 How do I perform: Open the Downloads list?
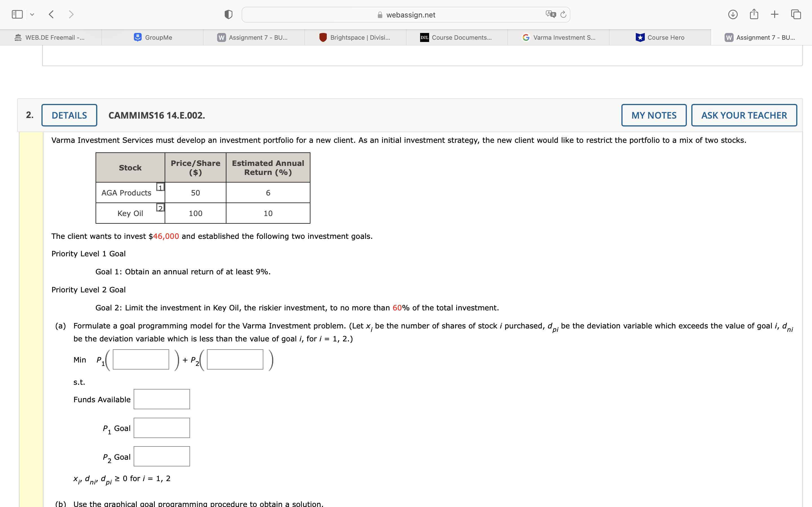[x=733, y=14]
